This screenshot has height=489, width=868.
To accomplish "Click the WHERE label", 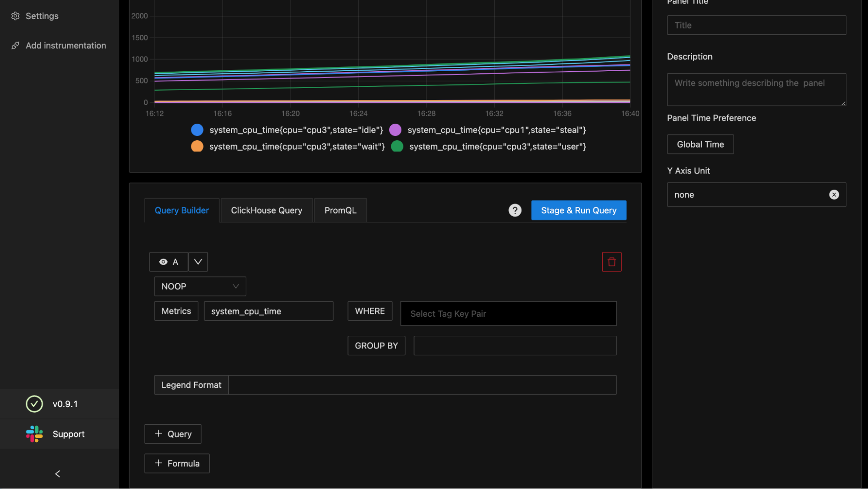I will tap(370, 311).
